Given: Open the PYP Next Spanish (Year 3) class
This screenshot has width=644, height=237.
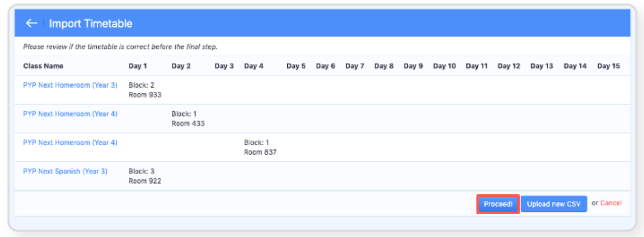Looking at the screenshot, I should tap(65, 171).
